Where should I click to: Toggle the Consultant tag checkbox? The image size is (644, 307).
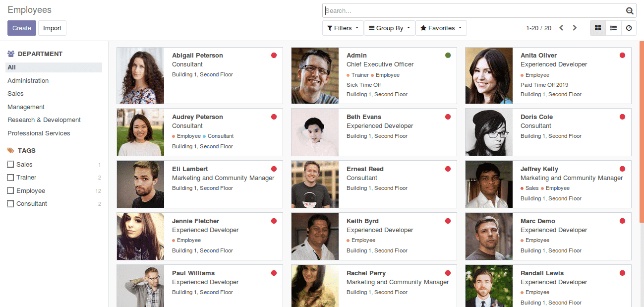click(x=10, y=204)
